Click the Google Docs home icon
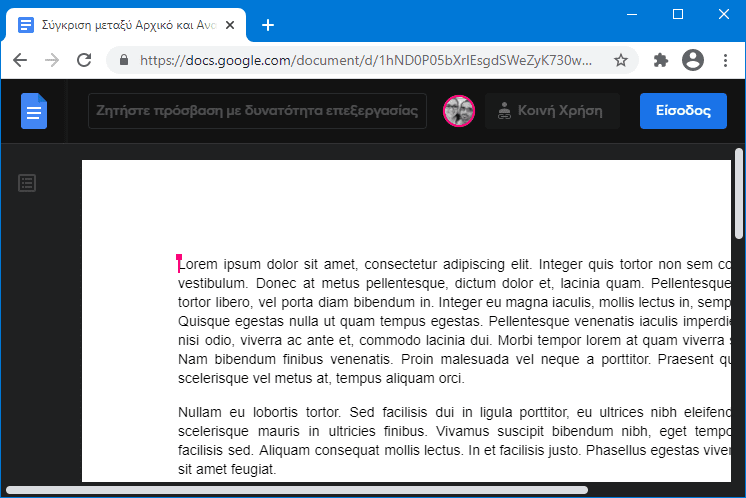This screenshot has height=498, width=746. click(x=34, y=111)
